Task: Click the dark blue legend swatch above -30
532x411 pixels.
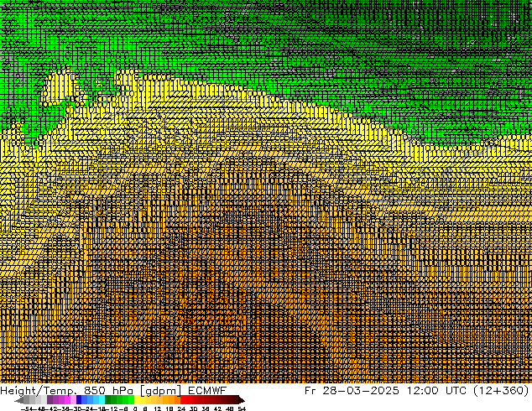Action: (x=79, y=399)
